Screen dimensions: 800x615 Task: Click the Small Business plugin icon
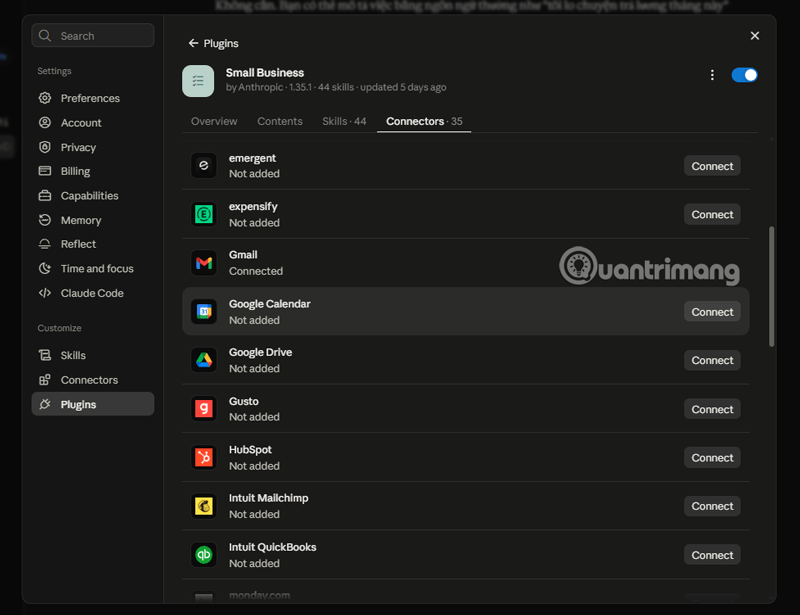tap(198, 81)
